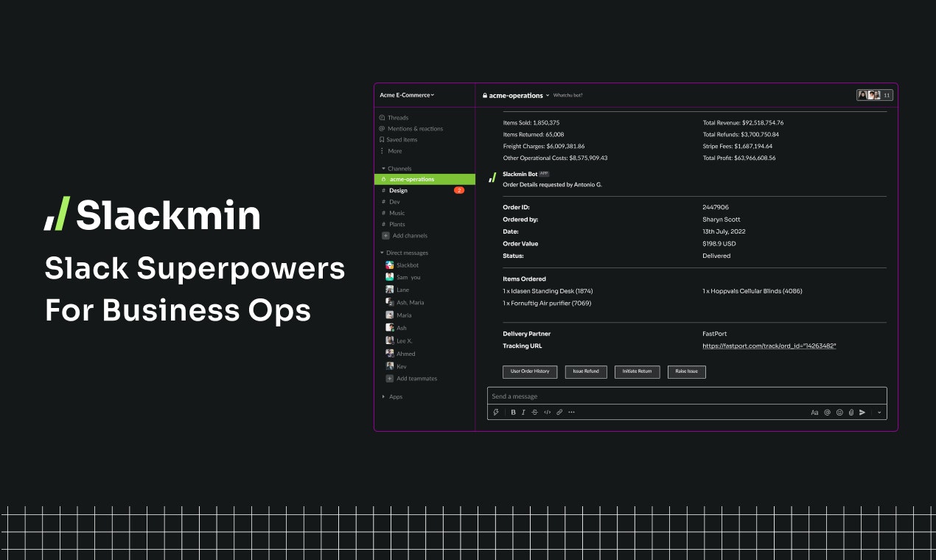936x560 pixels.
Task: Collapse the Channels section
Action: pyautogui.click(x=383, y=169)
